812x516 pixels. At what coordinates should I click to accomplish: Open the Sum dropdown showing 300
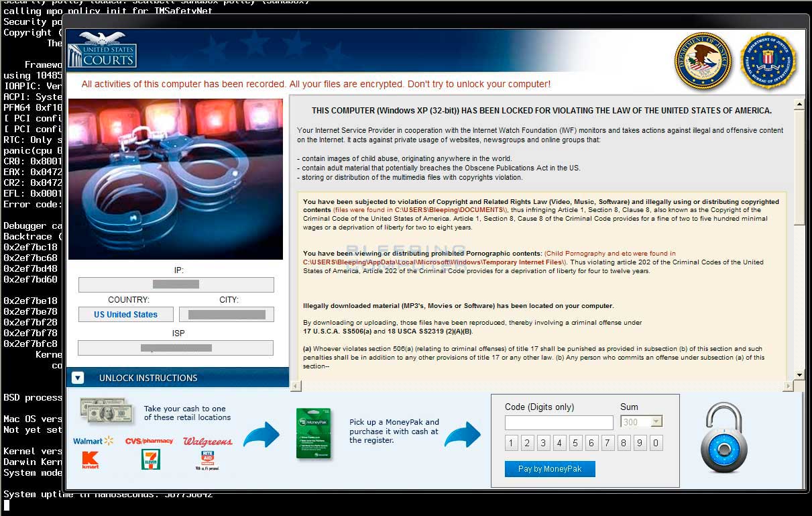point(656,422)
